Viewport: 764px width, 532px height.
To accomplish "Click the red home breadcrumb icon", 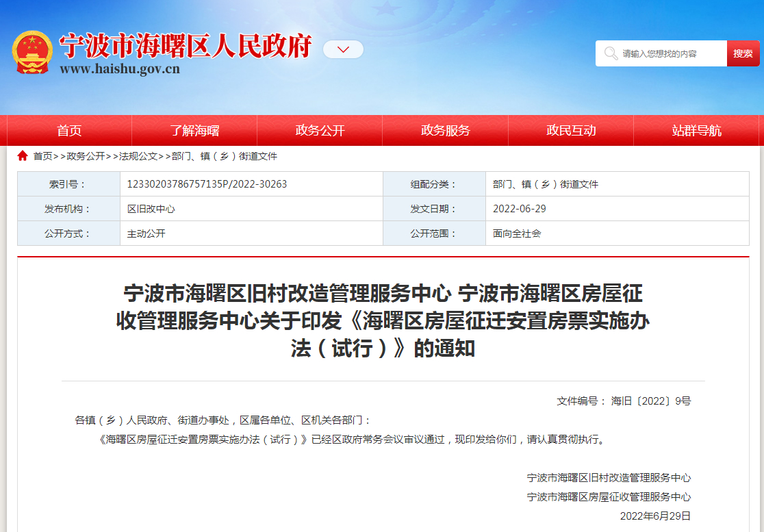I will (x=23, y=156).
